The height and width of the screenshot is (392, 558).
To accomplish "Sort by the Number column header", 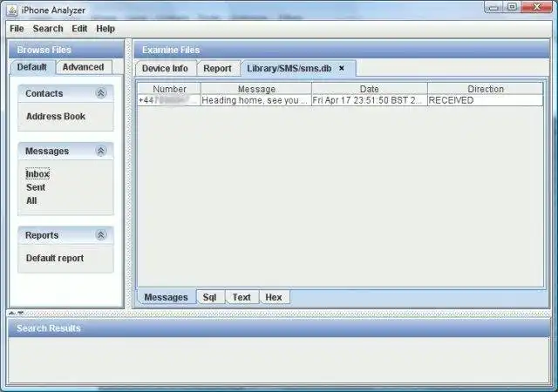I will 169,89.
